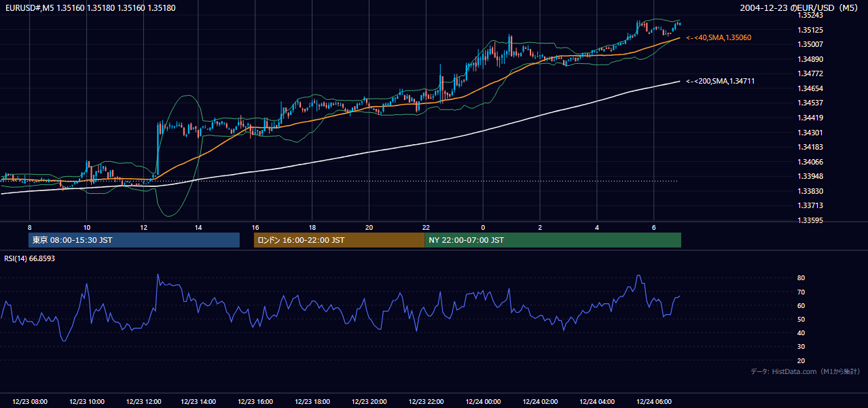Click the 東京 08:00-15:30 JST session bar

click(x=134, y=240)
